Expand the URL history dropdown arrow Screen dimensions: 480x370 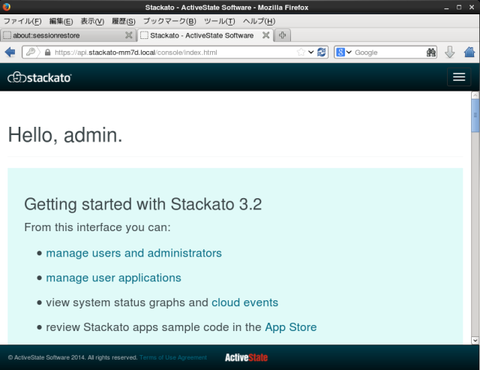pyautogui.click(x=311, y=52)
